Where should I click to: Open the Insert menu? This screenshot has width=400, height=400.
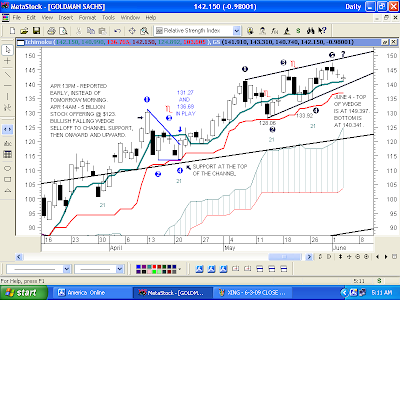pyautogui.click(x=66, y=18)
